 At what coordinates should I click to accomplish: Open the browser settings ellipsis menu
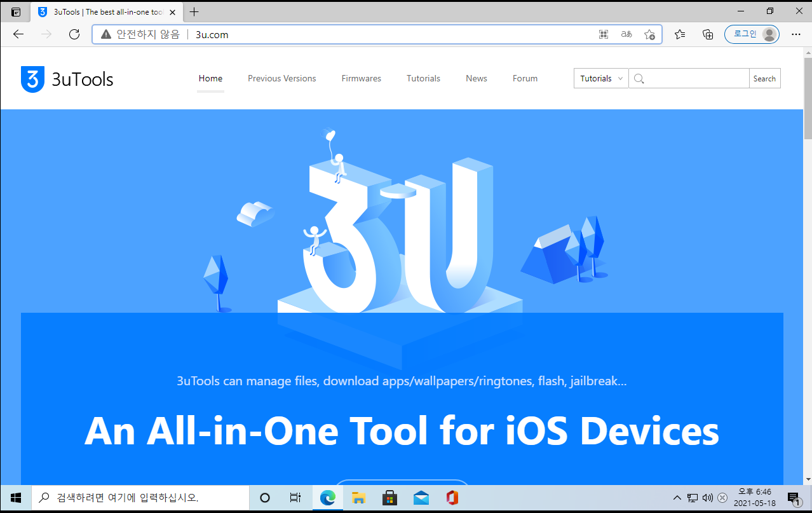795,34
